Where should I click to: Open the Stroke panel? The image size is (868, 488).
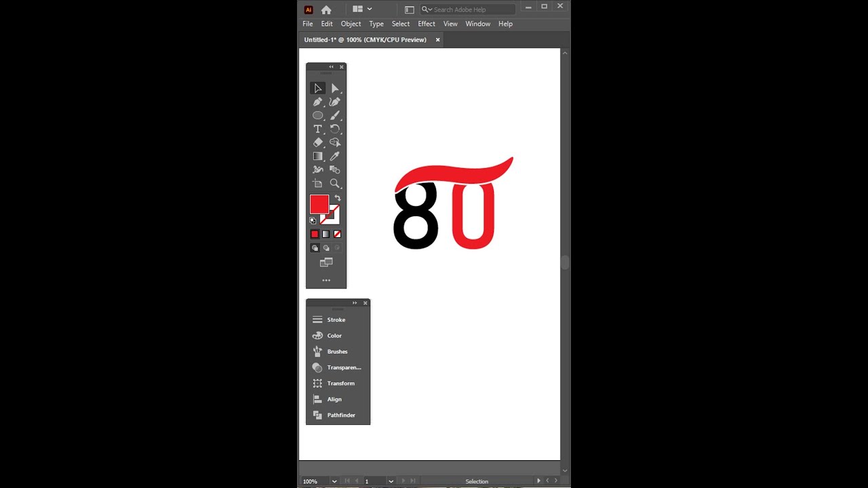coord(338,320)
